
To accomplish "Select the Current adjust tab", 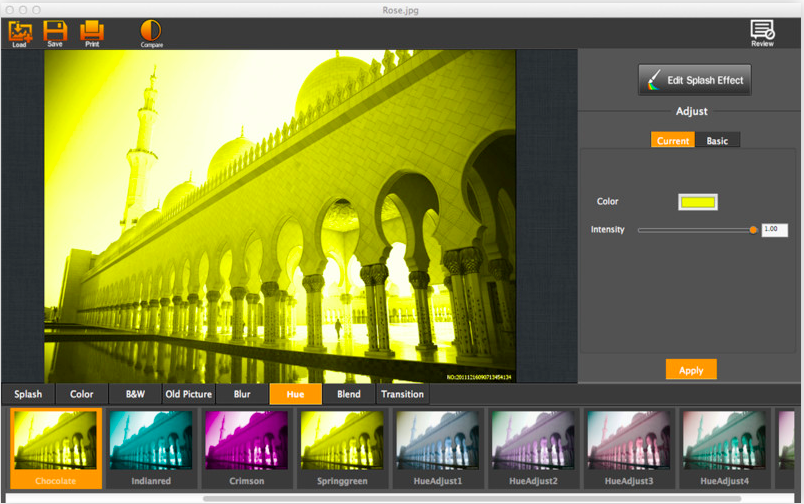I will [x=673, y=141].
